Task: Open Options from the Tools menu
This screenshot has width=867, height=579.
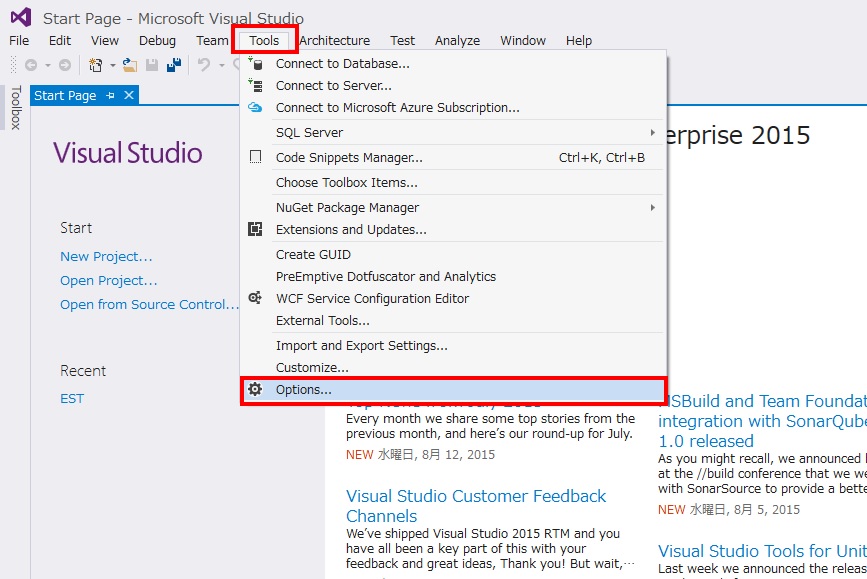Action: click(x=453, y=390)
